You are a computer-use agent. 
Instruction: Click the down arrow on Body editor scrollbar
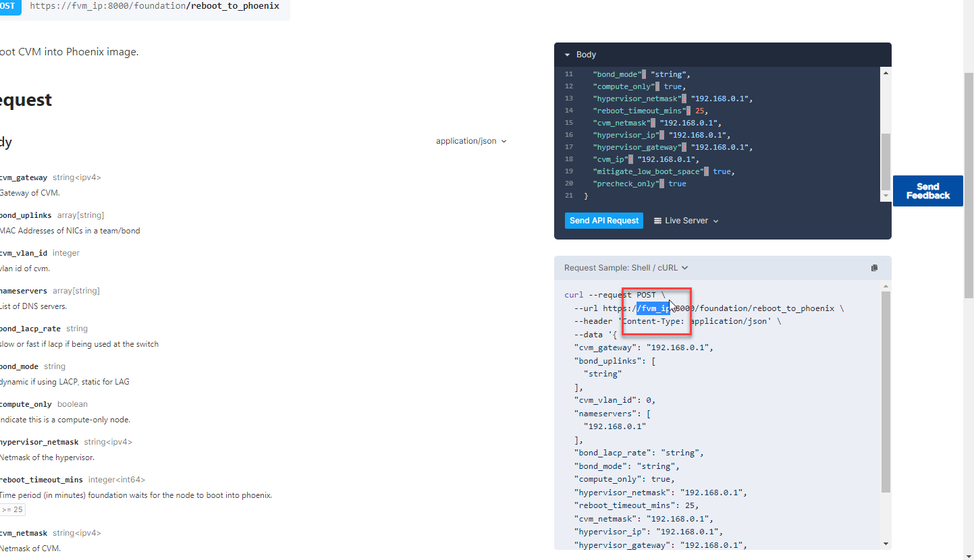pyautogui.click(x=885, y=196)
